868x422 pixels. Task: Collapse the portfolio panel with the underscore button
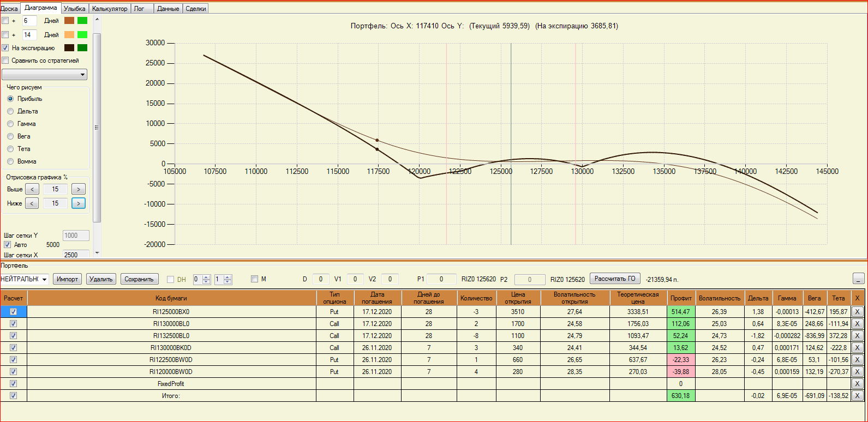(x=859, y=279)
